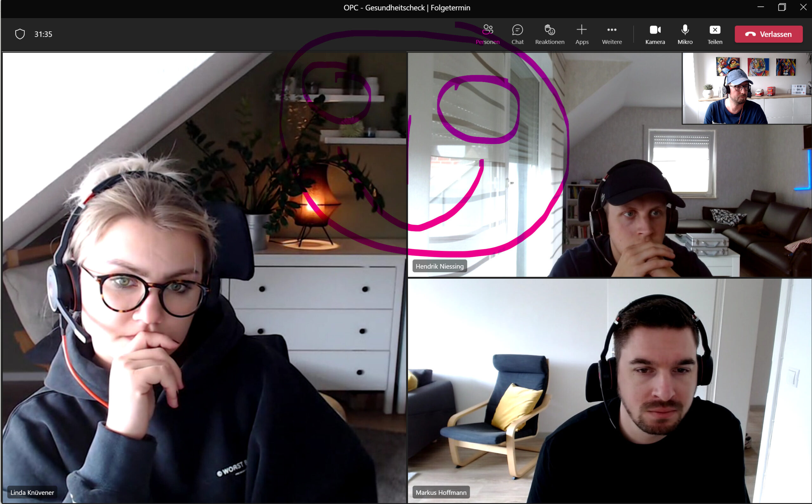Viewport: 812px width, 504px height.
Task: Toggle the Kamera off
Action: point(655,34)
